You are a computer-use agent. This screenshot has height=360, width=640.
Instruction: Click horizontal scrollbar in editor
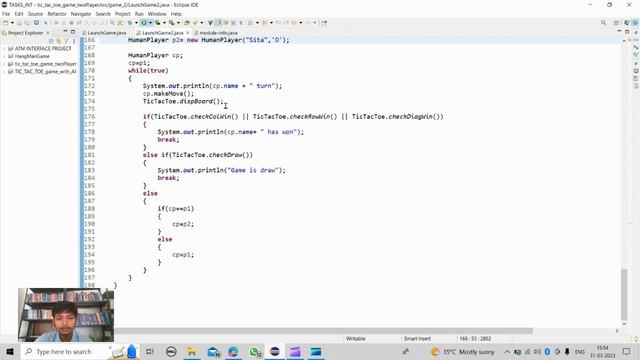(x=322, y=331)
